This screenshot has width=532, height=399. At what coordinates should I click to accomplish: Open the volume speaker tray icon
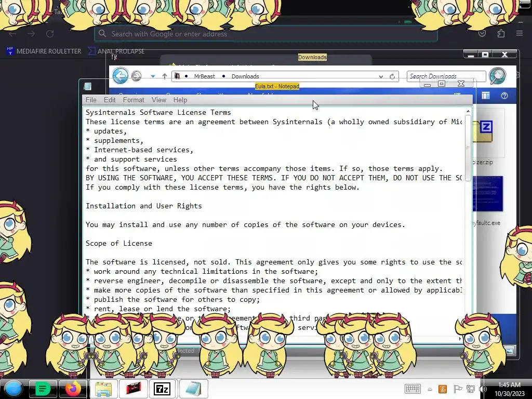[483, 389]
